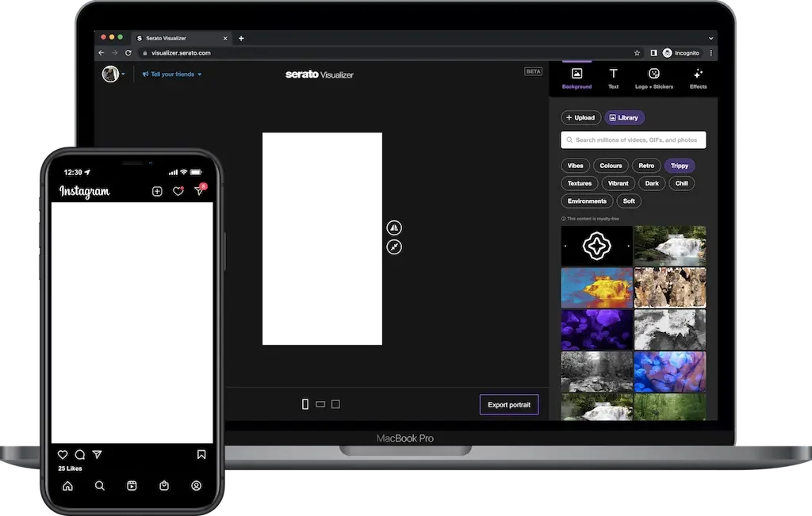Click the address bar URL
Viewport: 812px width, 516px height.
[x=181, y=53]
